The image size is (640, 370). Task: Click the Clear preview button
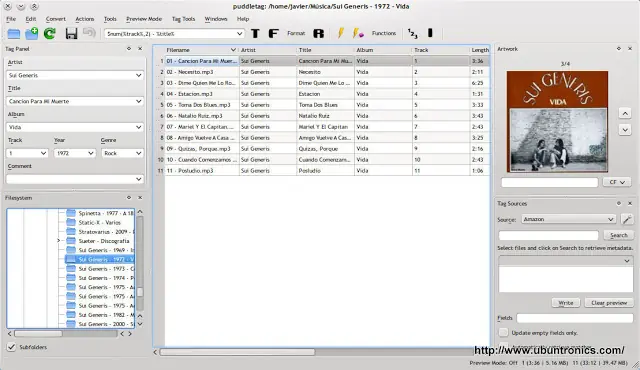(x=609, y=303)
